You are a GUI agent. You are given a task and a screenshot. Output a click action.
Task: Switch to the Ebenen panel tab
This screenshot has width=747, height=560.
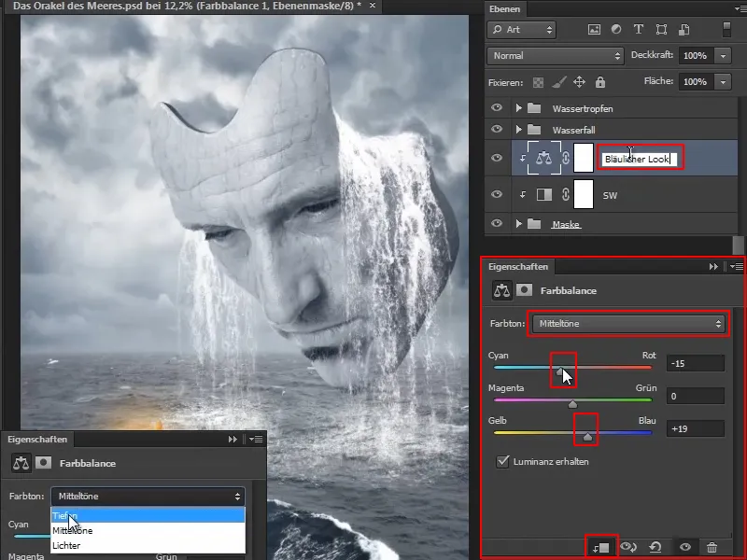(x=504, y=9)
